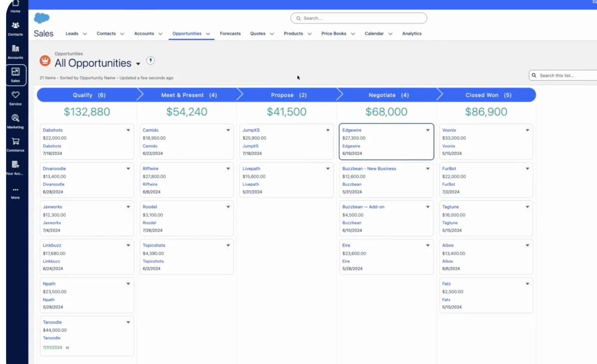Open Home in the left sidebar

(15, 6)
